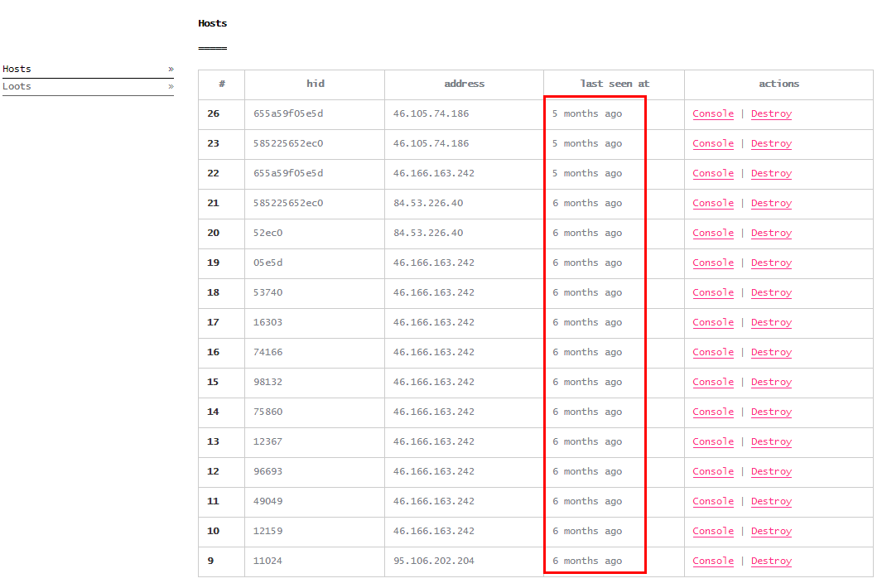Screen dimensions: 882x588
Task: Destroy host 15
Action: [x=771, y=382]
